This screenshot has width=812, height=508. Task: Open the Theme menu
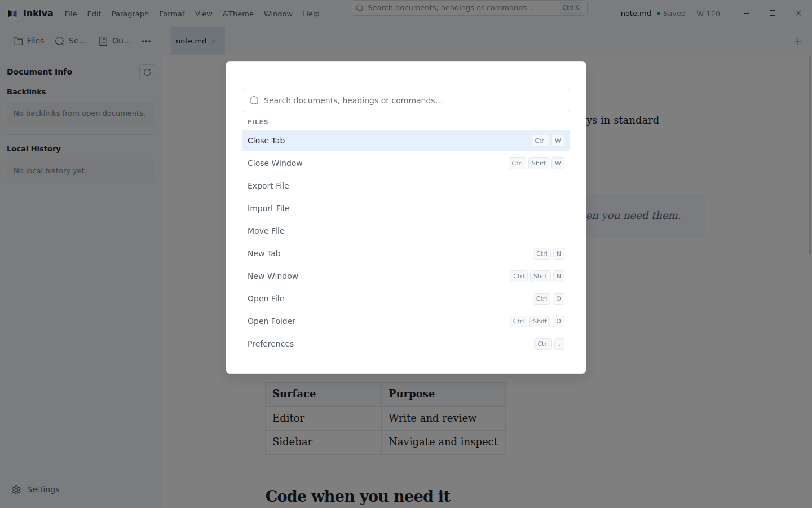pyautogui.click(x=238, y=14)
